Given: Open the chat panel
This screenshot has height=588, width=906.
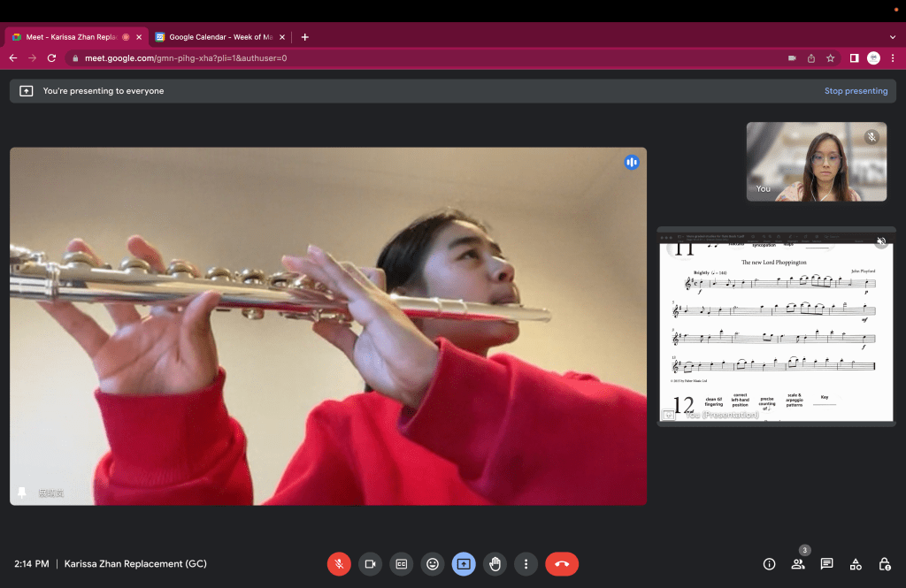Looking at the screenshot, I should [x=826, y=564].
